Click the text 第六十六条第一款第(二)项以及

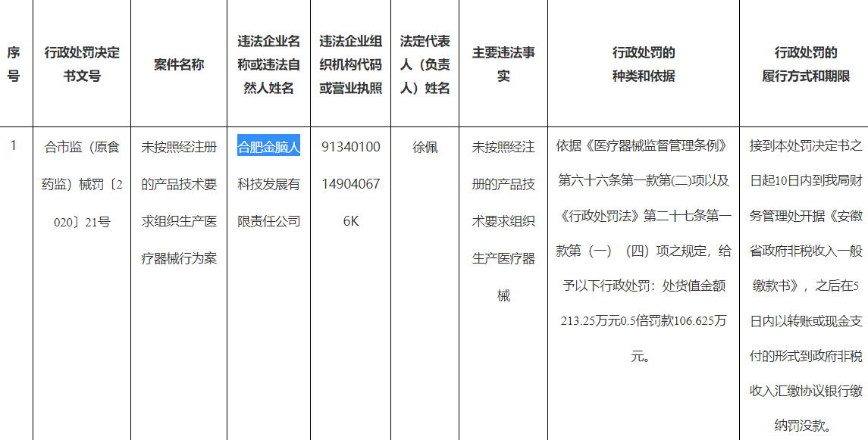click(x=644, y=180)
